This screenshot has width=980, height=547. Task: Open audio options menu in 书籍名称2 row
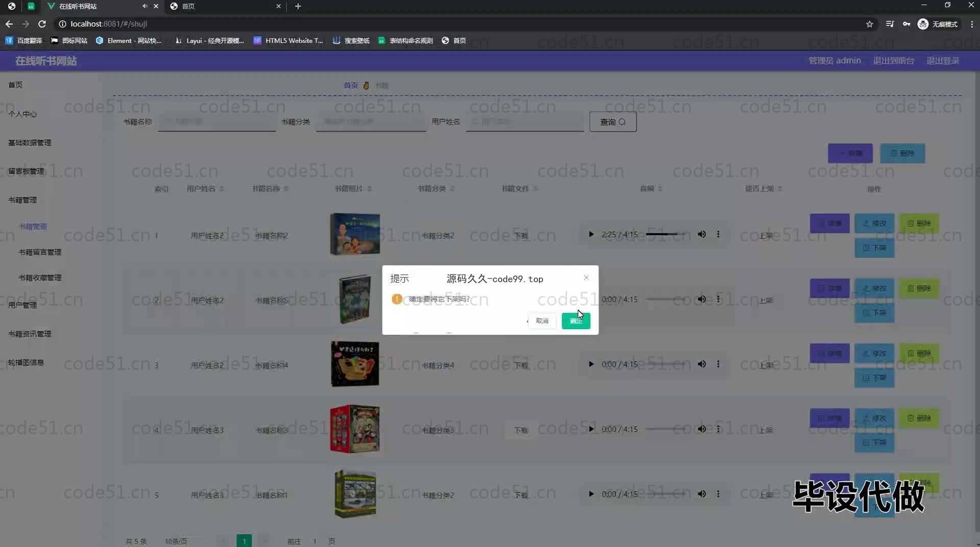tap(718, 234)
